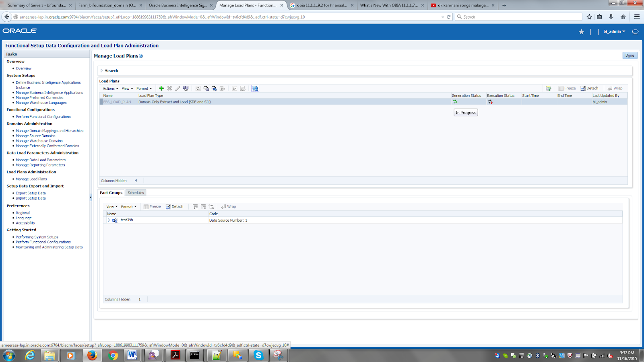This screenshot has width=644, height=362.
Task: Click the pencil Edit load plan icon
Action: pyautogui.click(x=178, y=88)
